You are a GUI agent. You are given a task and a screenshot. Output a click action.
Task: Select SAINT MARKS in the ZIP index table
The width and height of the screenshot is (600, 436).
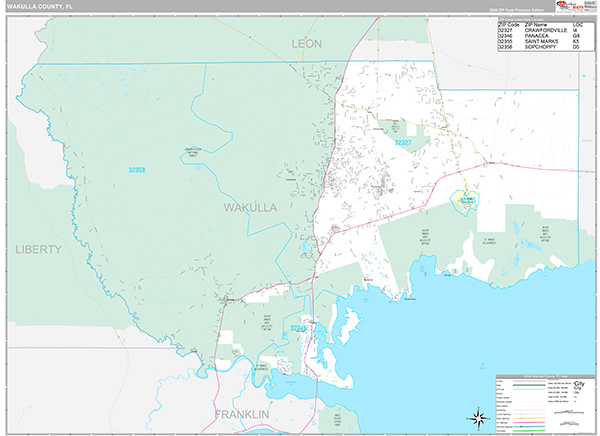pos(541,41)
